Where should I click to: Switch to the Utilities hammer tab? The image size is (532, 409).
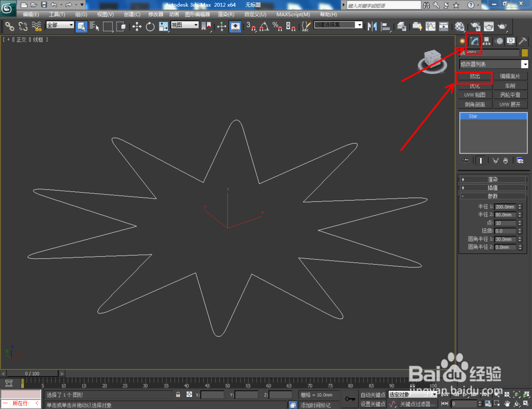[523, 41]
